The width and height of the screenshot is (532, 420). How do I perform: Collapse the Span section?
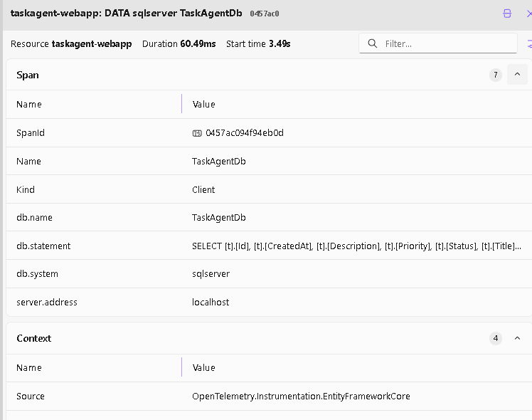point(517,74)
